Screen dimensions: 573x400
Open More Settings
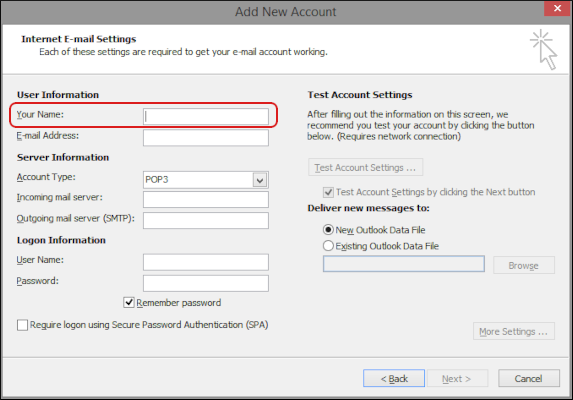pyautogui.click(x=514, y=331)
